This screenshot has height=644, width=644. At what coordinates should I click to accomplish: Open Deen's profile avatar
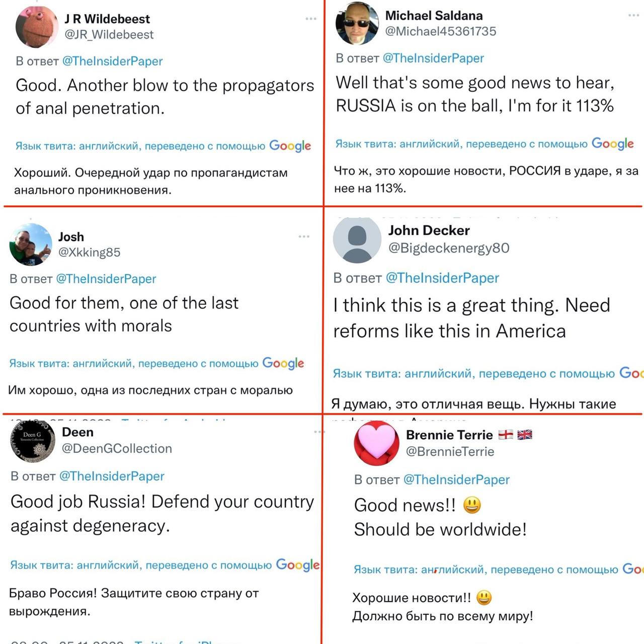(33, 440)
